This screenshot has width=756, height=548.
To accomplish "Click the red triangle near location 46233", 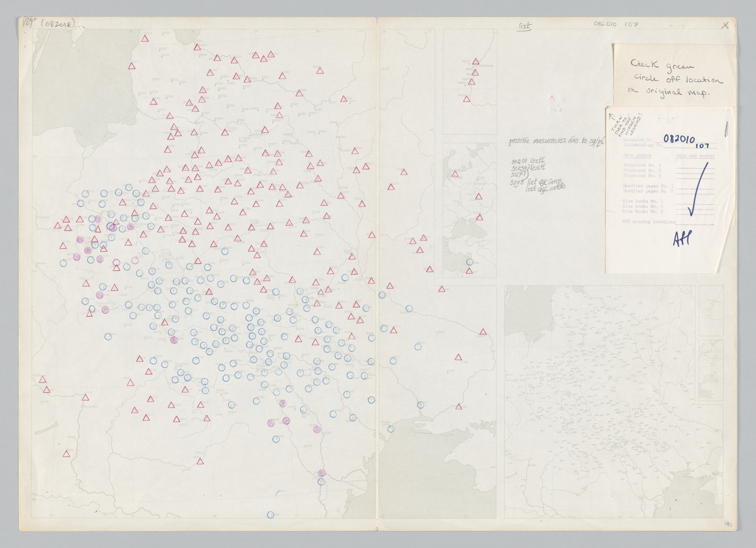I will [200, 461].
